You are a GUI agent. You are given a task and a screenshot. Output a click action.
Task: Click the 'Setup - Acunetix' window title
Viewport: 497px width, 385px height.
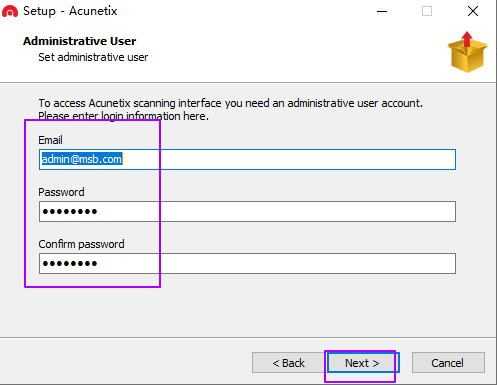70,11
